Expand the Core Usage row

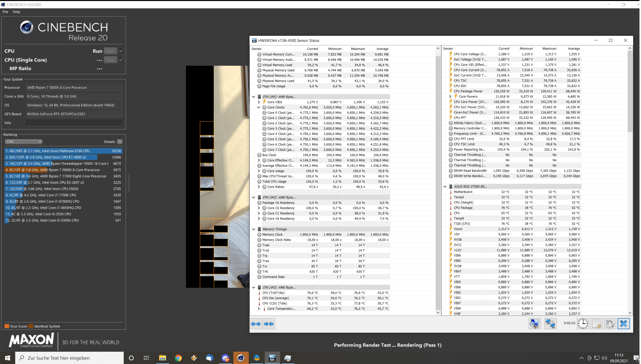pos(258,171)
